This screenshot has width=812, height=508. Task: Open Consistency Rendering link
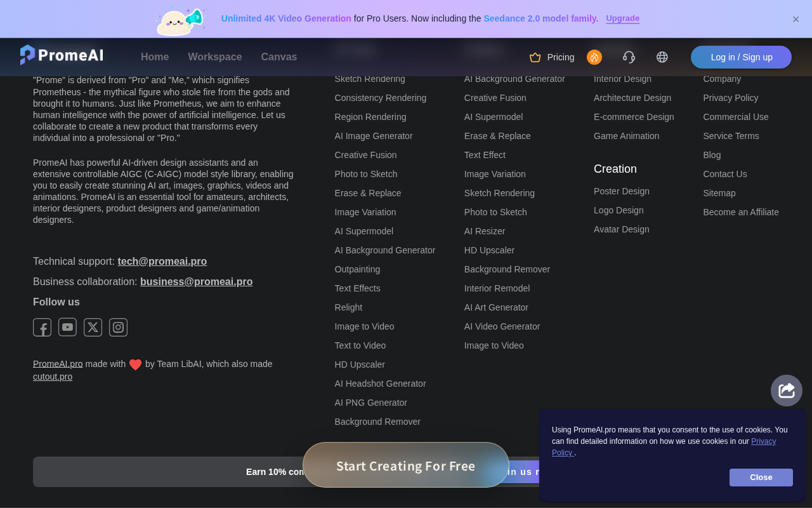(381, 98)
